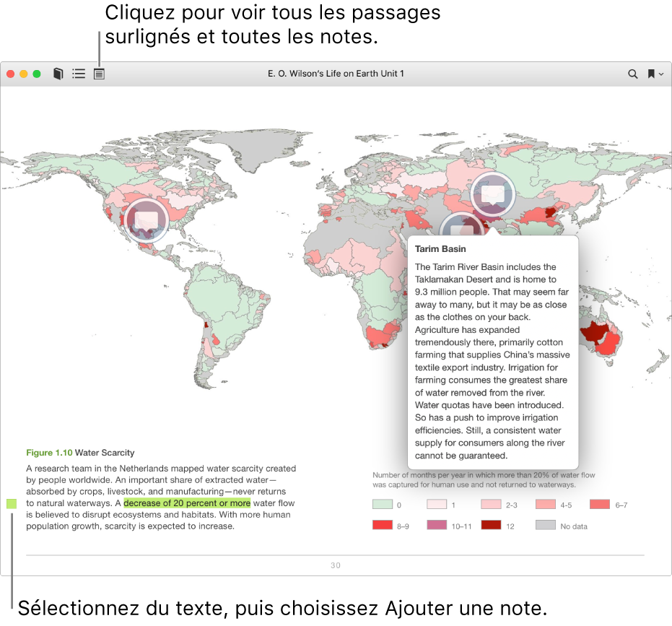Click the "1" month legend swatch
The image size is (672, 626).
pyautogui.click(x=437, y=504)
